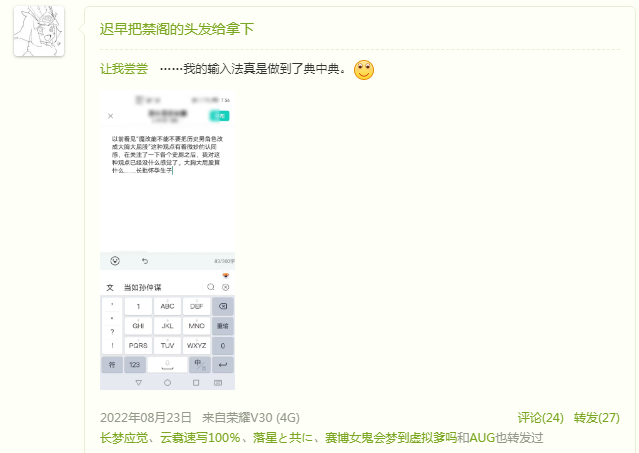Viewport: 639px width, 453px height.
Task: Click the ABC key on keypad
Action: [x=167, y=306]
